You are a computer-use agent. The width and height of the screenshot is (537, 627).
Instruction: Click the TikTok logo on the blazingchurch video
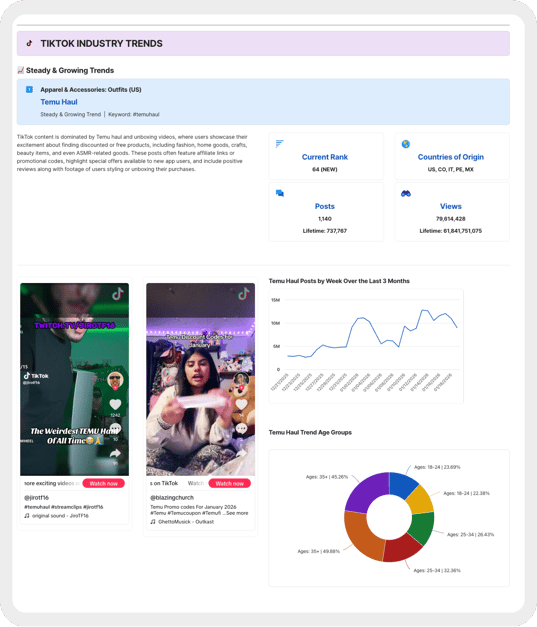coord(244,294)
